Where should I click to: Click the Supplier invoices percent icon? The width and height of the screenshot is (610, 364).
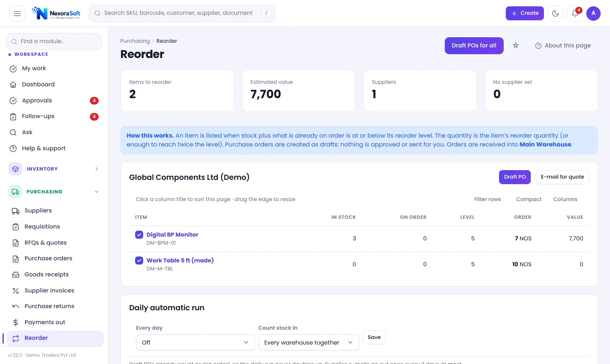[16, 290]
